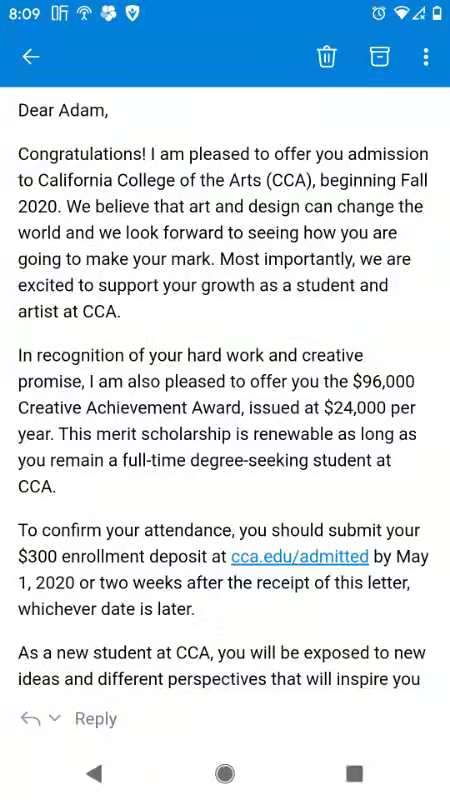Tap the Dear Adam greeting line
450x800 pixels.
point(63,111)
